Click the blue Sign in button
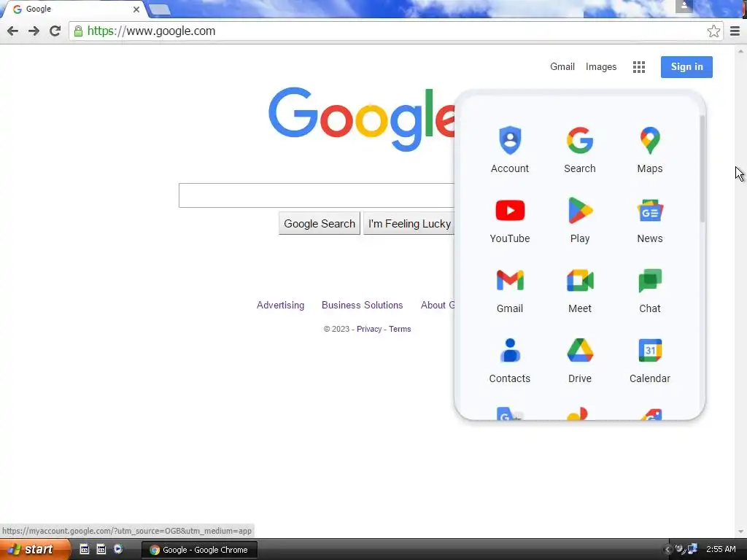747x560 pixels. pos(686,66)
